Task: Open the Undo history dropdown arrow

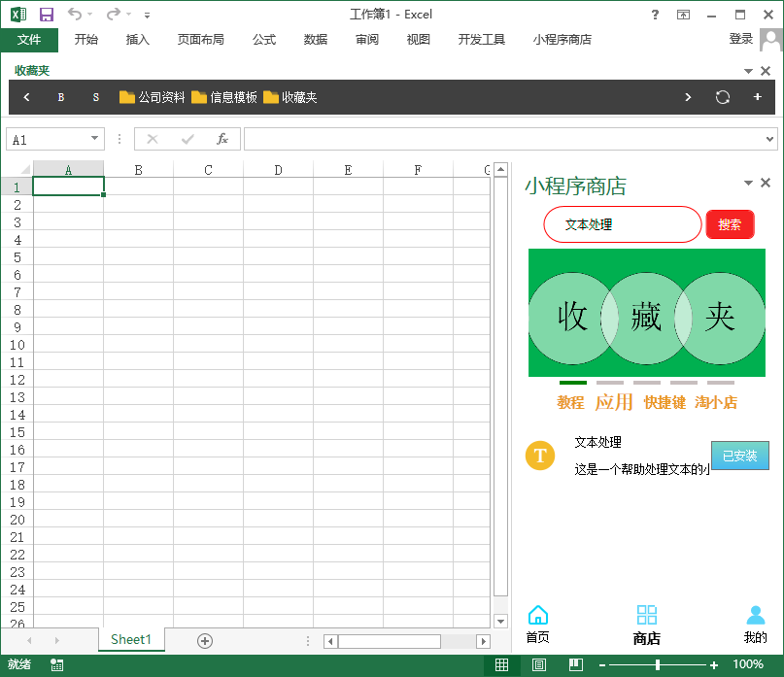Action: [90, 14]
